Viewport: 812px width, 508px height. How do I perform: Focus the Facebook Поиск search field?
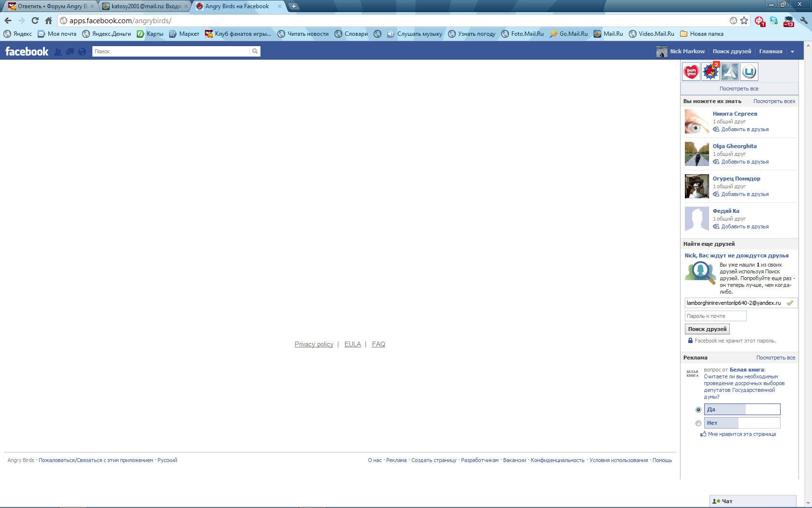[171, 51]
